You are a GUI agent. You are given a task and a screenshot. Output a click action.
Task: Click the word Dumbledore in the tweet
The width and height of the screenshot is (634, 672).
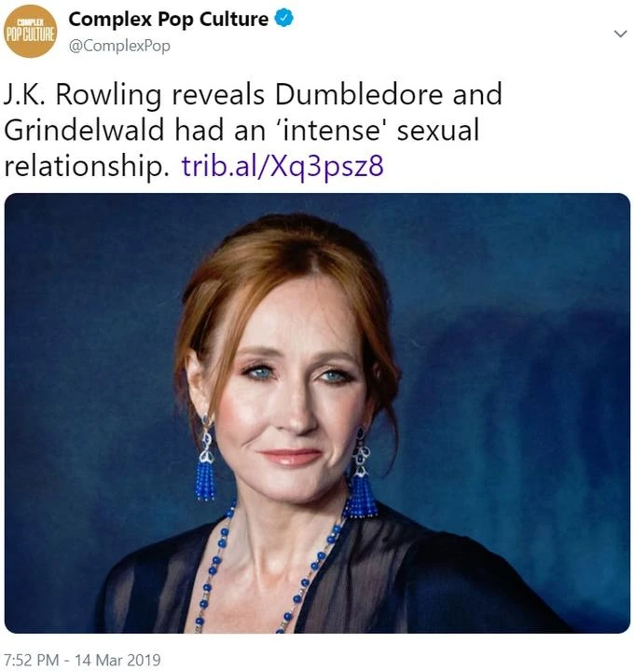(359, 94)
